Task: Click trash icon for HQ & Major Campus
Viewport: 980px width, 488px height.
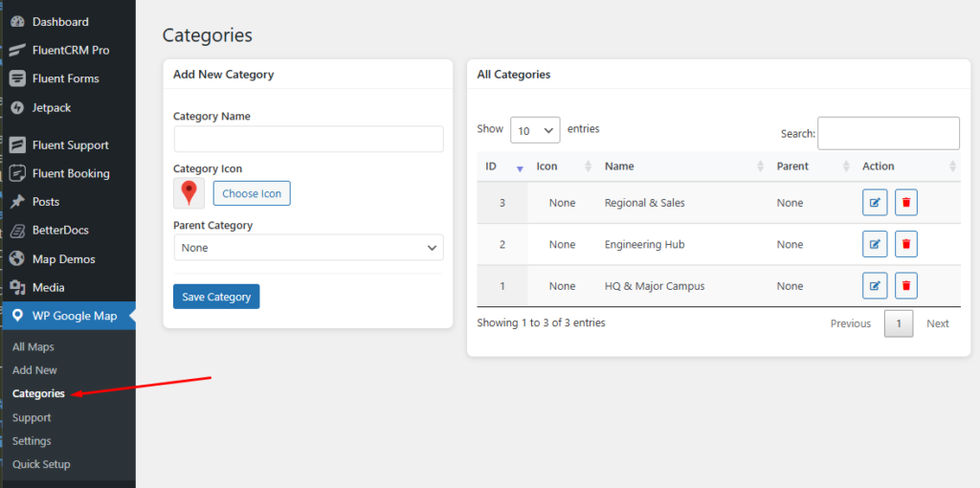Action: 906,285
